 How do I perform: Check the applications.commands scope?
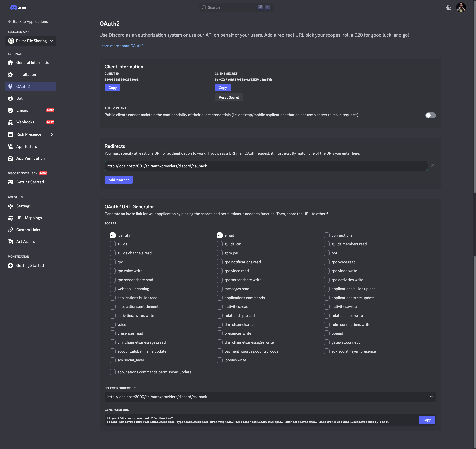[x=220, y=298]
